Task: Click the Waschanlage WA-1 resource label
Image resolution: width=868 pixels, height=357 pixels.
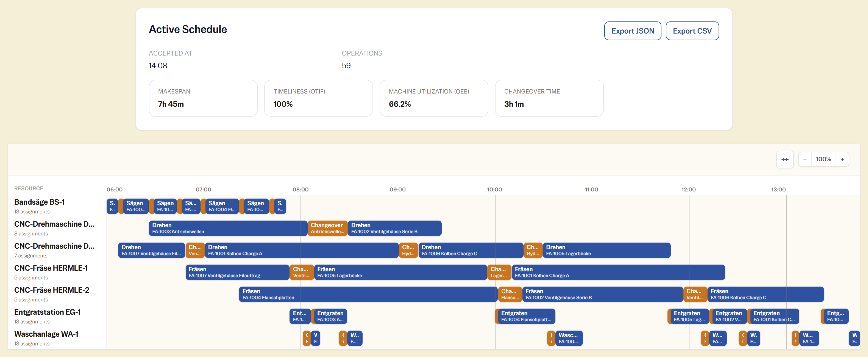Action: click(x=46, y=334)
